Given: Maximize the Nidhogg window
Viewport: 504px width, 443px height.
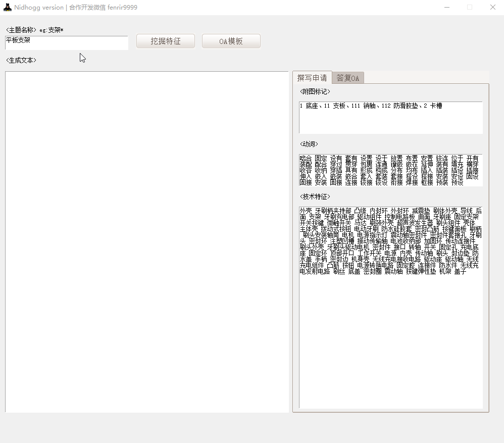Looking at the screenshot, I should (x=470, y=7).
